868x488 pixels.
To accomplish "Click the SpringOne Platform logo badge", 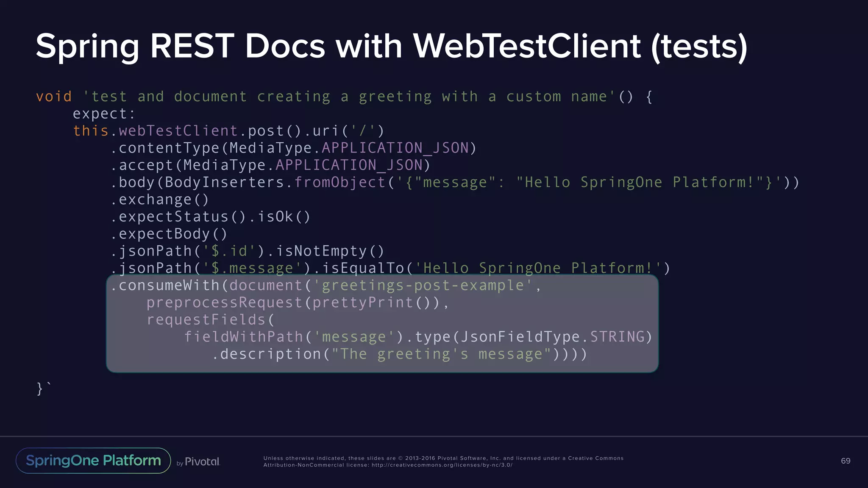I will point(93,460).
